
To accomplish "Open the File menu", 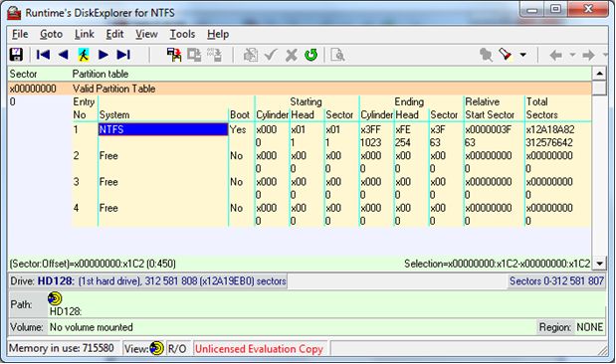I will click(x=20, y=34).
